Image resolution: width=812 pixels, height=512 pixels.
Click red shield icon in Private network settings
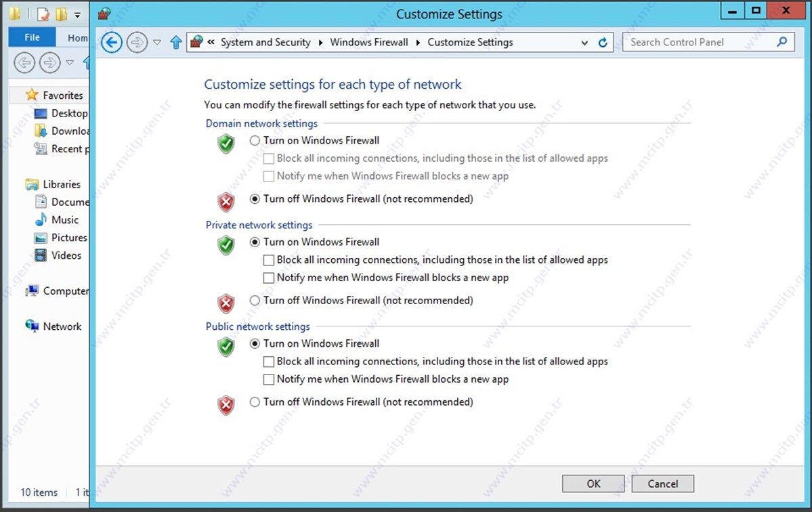point(226,303)
